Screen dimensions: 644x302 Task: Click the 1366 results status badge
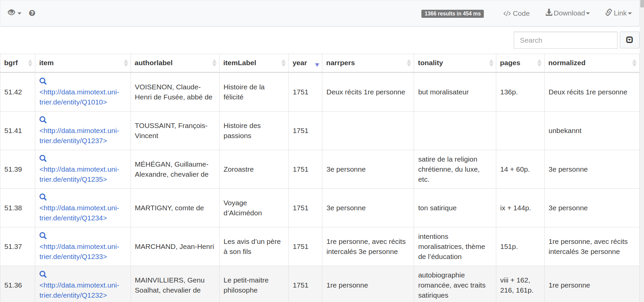452,13
